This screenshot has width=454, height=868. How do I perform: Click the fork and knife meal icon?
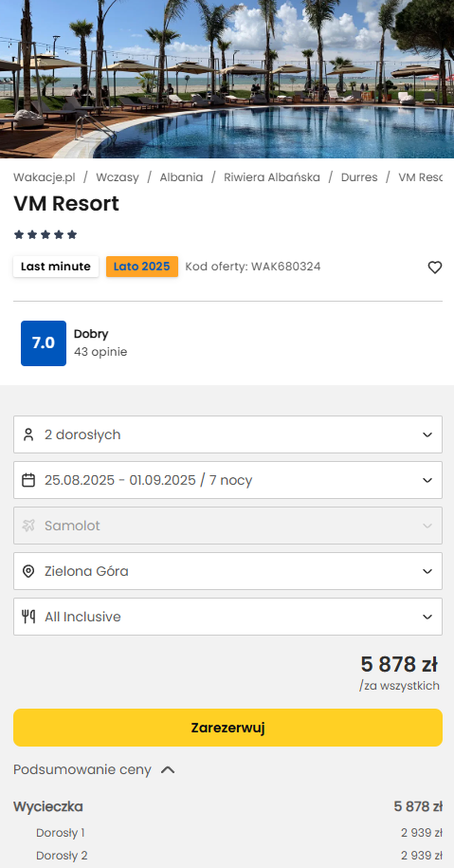[x=28, y=617]
